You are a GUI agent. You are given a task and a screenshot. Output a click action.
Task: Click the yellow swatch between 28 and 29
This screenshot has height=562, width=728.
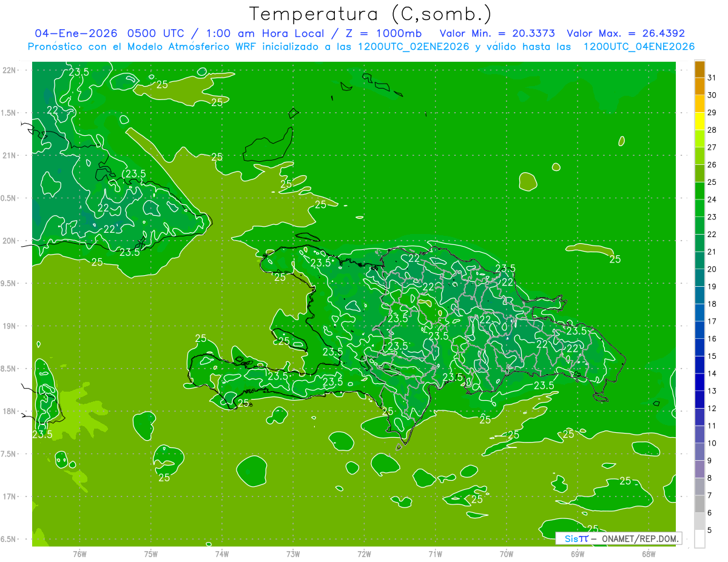(x=699, y=121)
